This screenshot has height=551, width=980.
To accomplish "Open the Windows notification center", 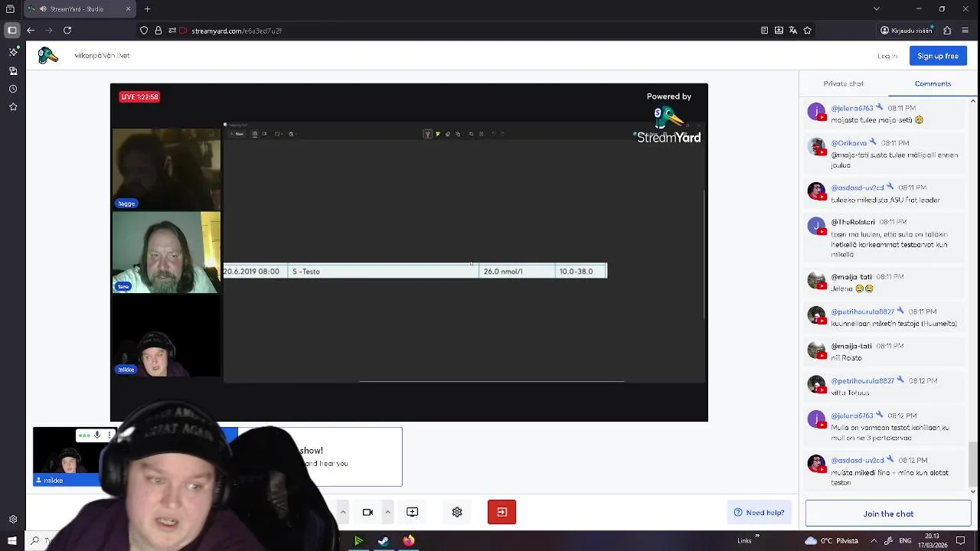I will [961, 541].
